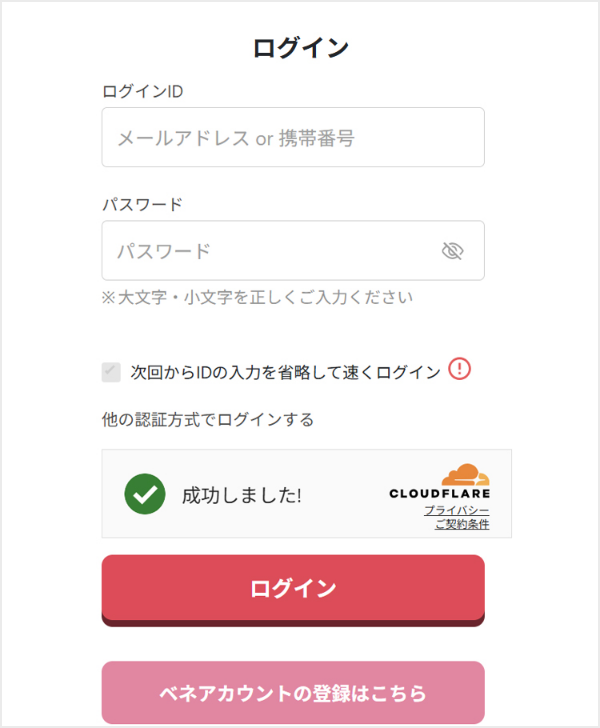Click the ※大文字・小文字 hint text
This screenshot has height=728, width=600.
tap(257, 297)
